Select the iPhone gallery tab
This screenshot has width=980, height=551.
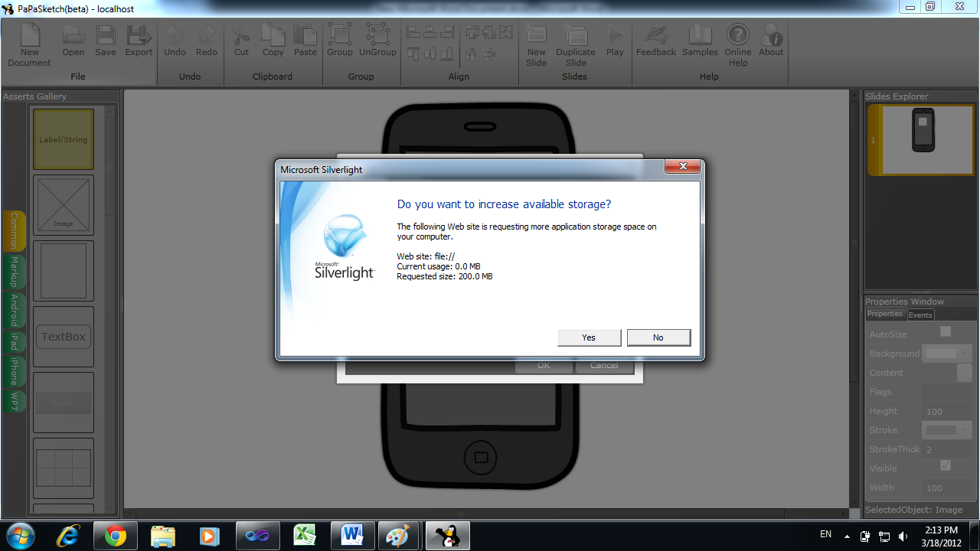tap(15, 371)
